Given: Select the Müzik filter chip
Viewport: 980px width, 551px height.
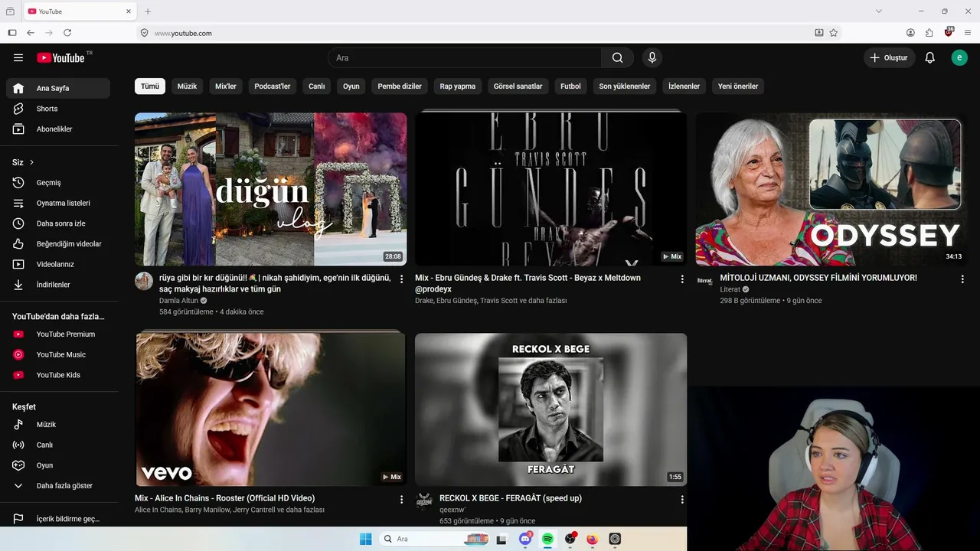Looking at the screenshot, I should pos(188,86).
